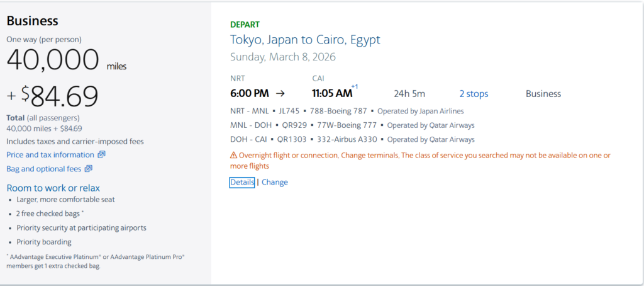
Task: Show the 2 stops information
Action: coord(474,94)
